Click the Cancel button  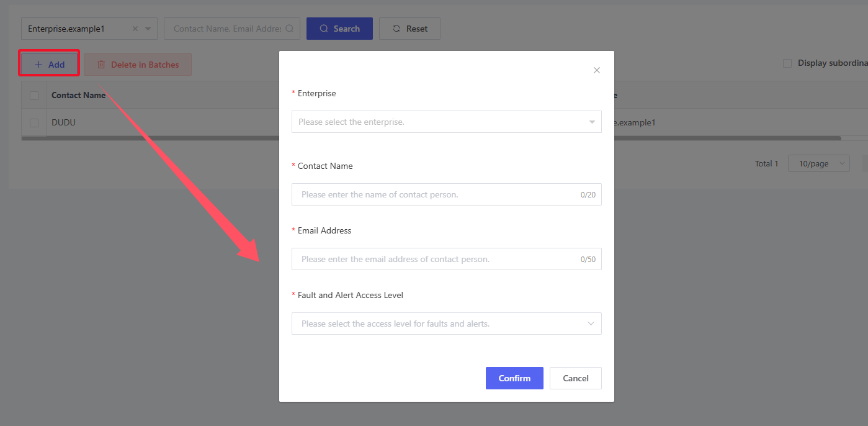click(x=575, y=378)
